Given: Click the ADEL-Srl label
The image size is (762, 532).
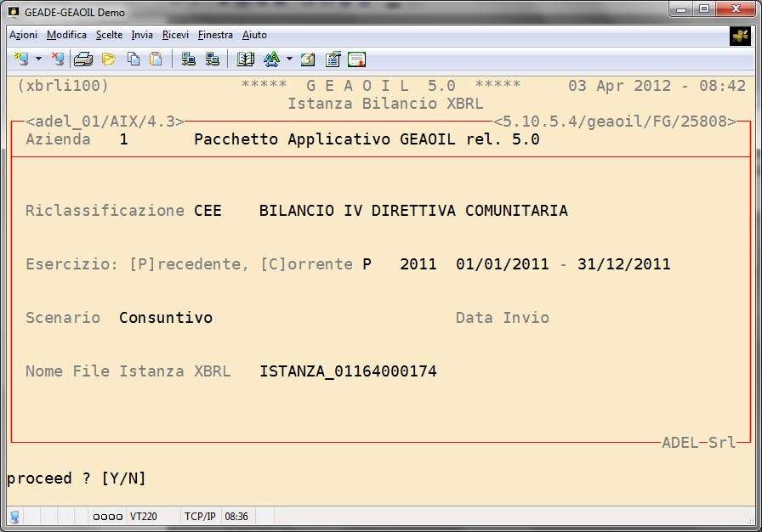Looking at the screenshot, I should [x=699, y=443].
